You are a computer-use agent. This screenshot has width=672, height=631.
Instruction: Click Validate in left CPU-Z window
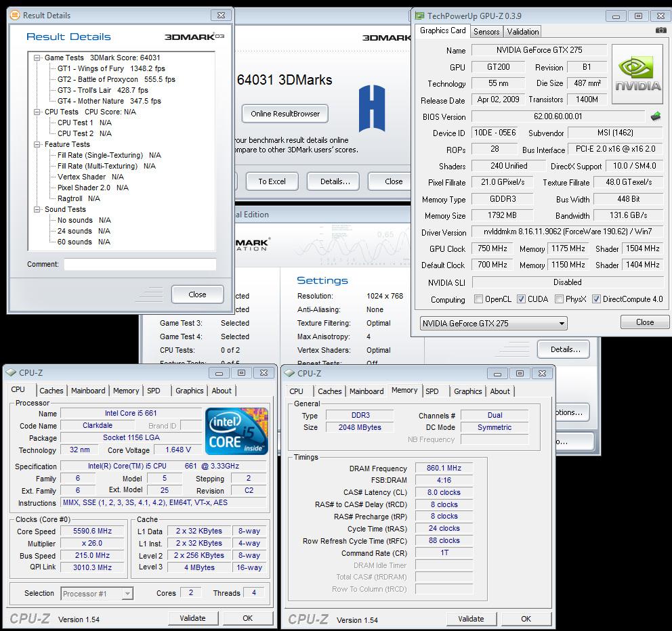[x=193, y=618]
